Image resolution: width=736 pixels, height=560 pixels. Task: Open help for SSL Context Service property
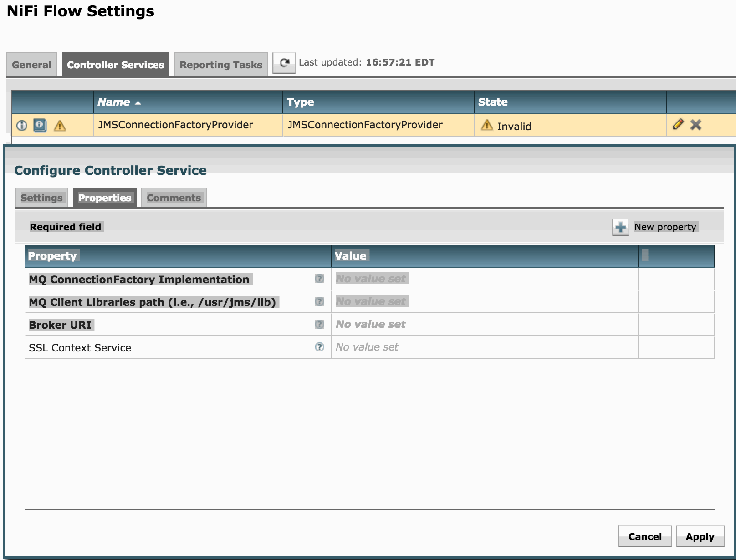click(x=320, y=347)
